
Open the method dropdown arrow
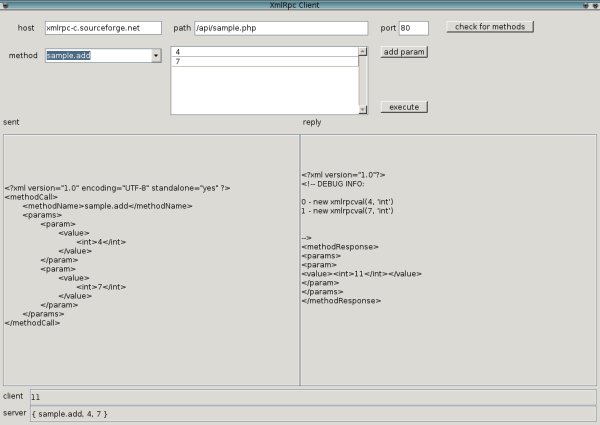click(x=157, y=56)
